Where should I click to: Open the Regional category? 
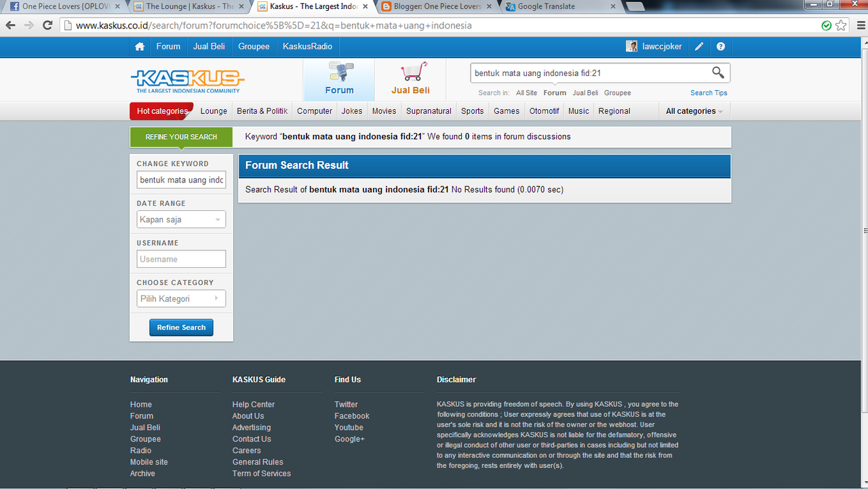(x=614, y=111)
